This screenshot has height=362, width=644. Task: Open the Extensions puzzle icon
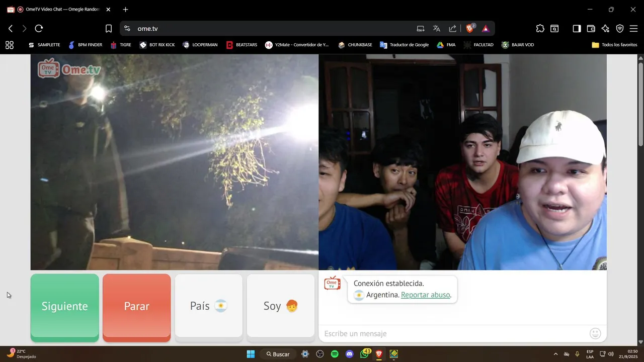540,29
